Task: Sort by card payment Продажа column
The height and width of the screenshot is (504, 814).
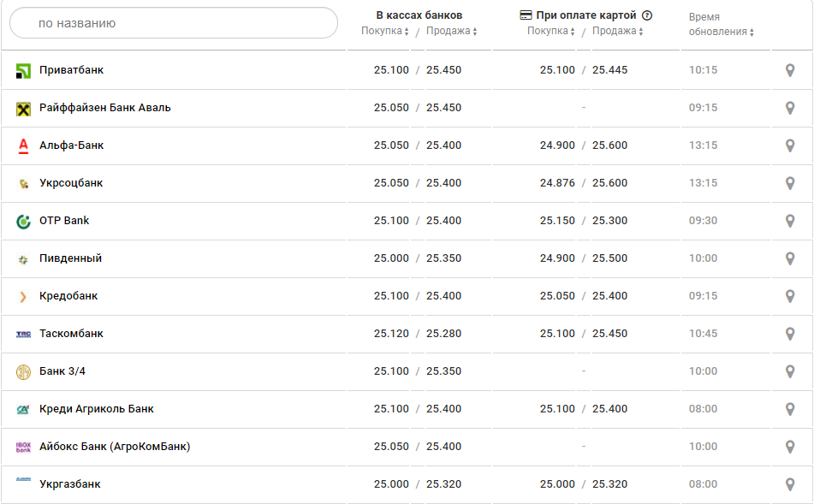Action: pyautogui.click(x=617, y=32)
